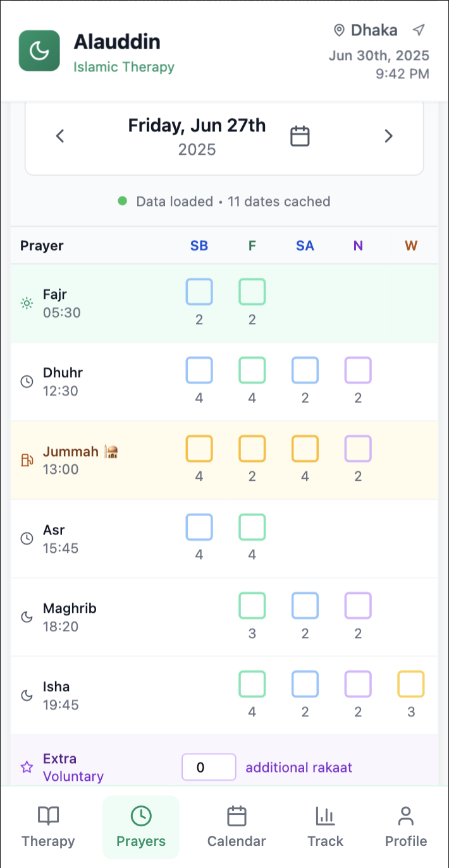Click the sun icon next to Fajr
Viewport: 449px width, 868px height.
[27, 303]
